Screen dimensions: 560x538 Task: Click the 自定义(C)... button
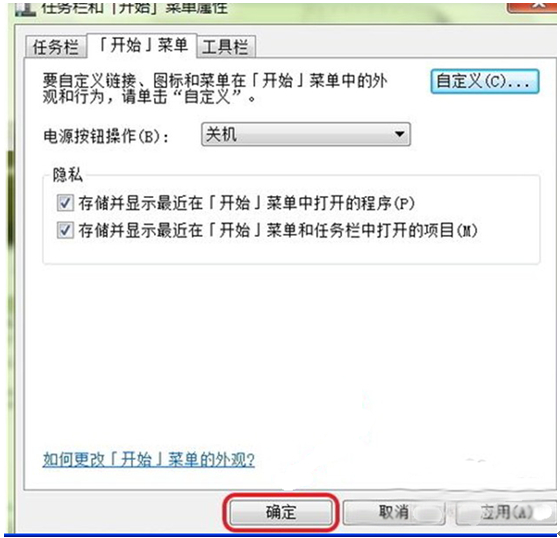pos(485,81)
